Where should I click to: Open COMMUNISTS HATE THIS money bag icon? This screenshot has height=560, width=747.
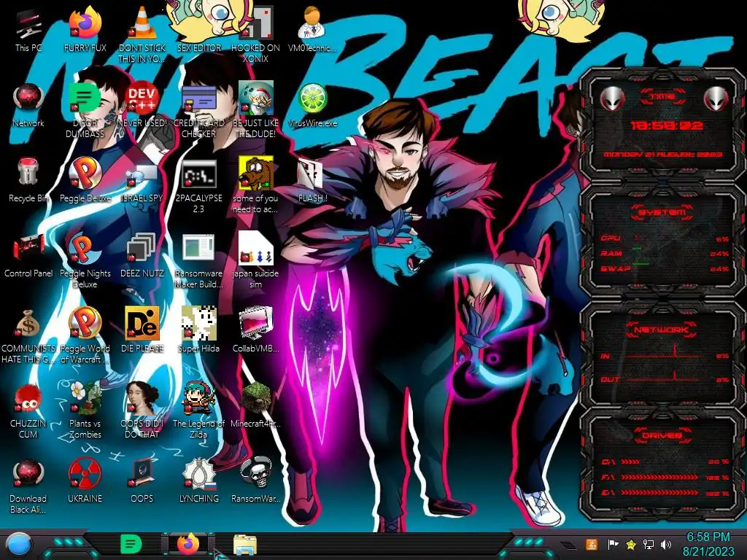28,335
